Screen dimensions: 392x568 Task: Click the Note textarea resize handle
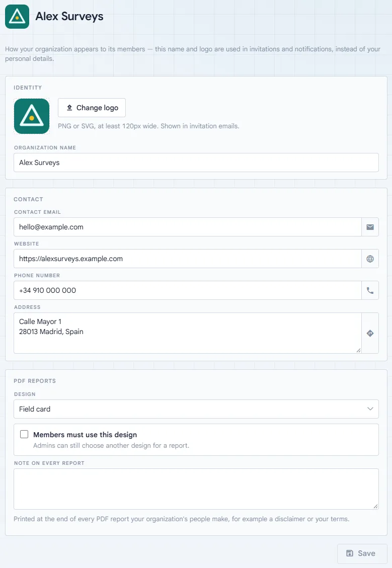375,507
